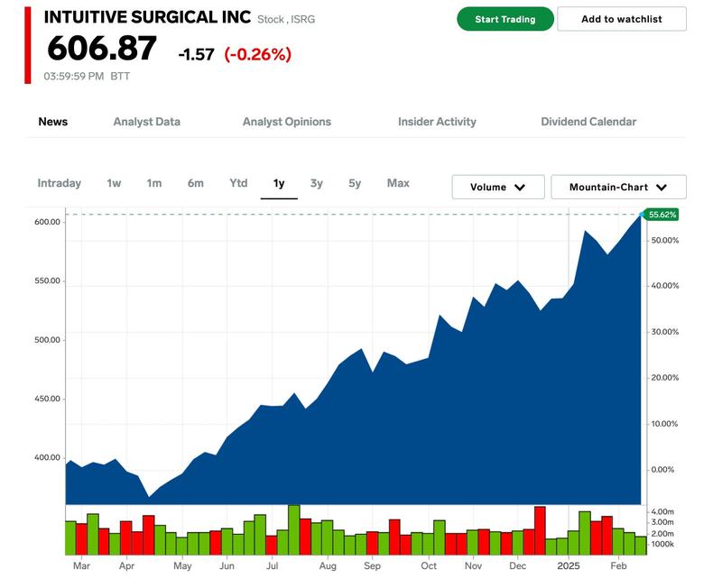
Task: Choose the 3y chart range
Action: (x=317, y=183)
